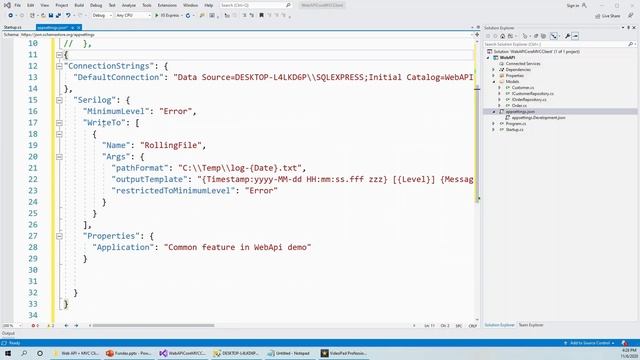Toggle a bookmark using toolbar icon
The image size is (640, 360).
pyautogui.click(x=262, y=16)
